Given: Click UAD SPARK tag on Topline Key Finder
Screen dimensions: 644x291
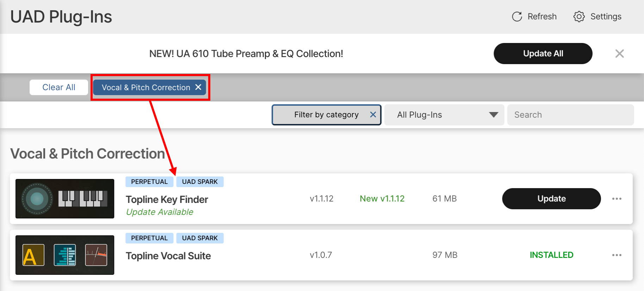Looking at the screenshot, I should pyautogui.click(x=200, y=182).
